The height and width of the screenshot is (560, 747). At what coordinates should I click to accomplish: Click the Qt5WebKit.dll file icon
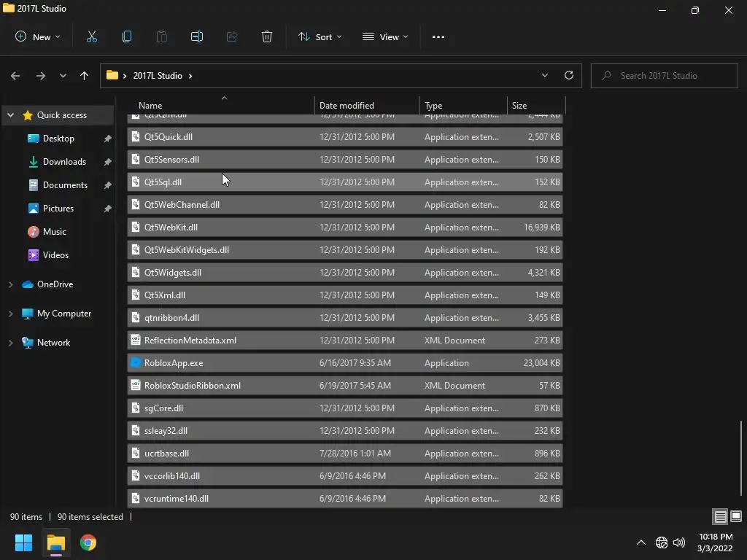coord(136,227)
